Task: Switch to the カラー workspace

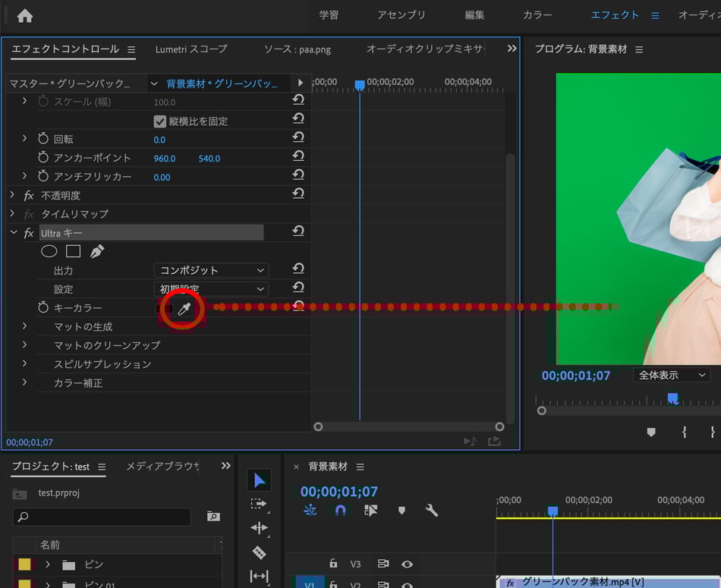Action: [x=537, y=15]
